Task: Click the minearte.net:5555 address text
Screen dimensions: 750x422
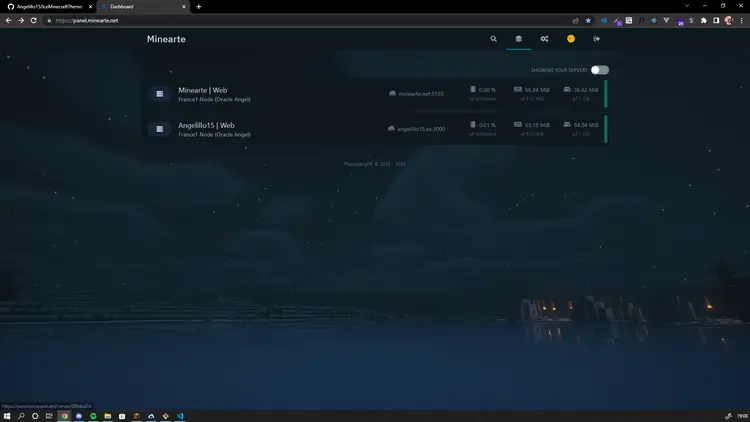Action: (421, 94)
